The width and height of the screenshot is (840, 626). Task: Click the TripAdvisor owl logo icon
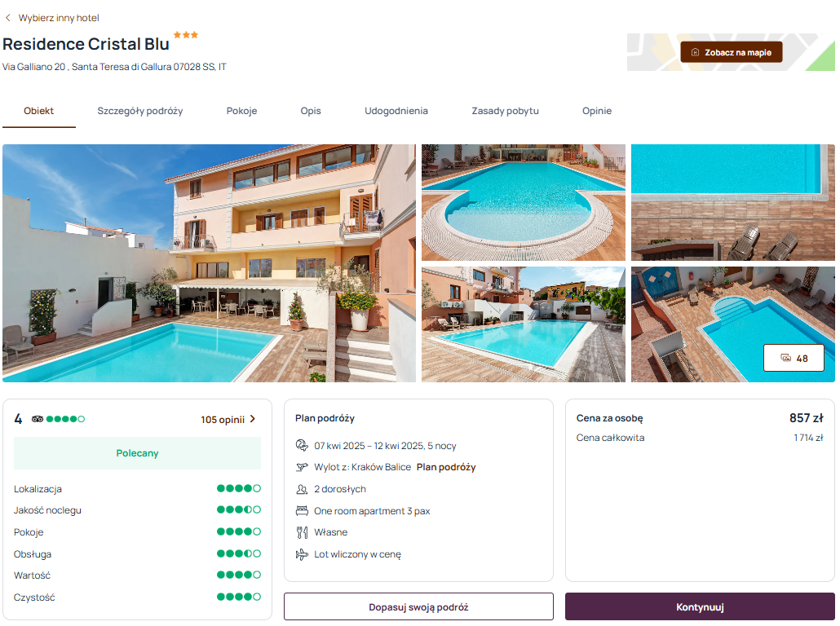pyautogui.click(x=38, y=419)
